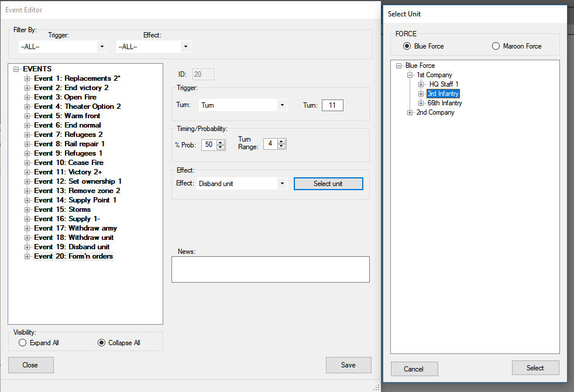
Task: Open the Disband unit effect dropdown
Action: [x=282, y=183]
